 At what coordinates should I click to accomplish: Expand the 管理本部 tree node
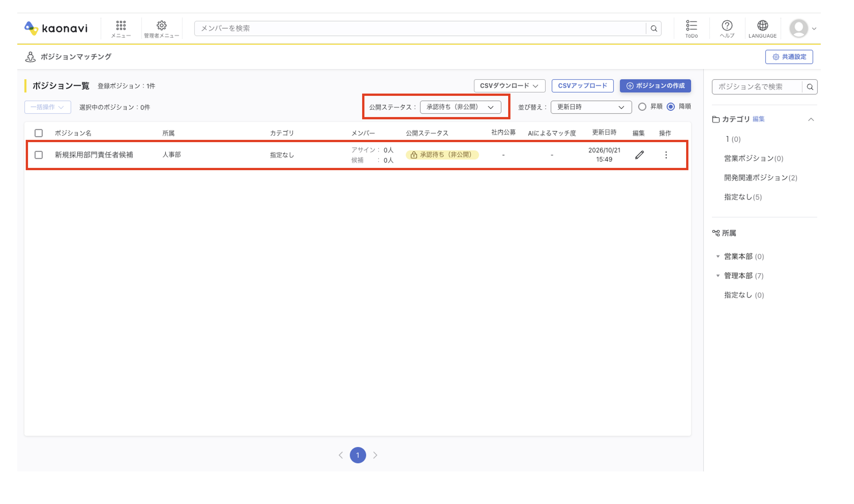tap(718, 276)
